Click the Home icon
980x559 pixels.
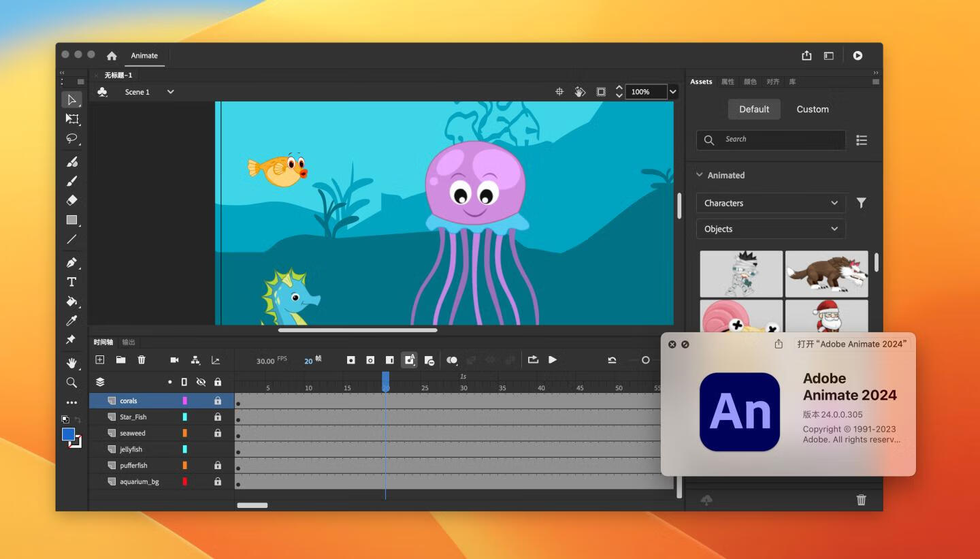click(x=112, y=56)
